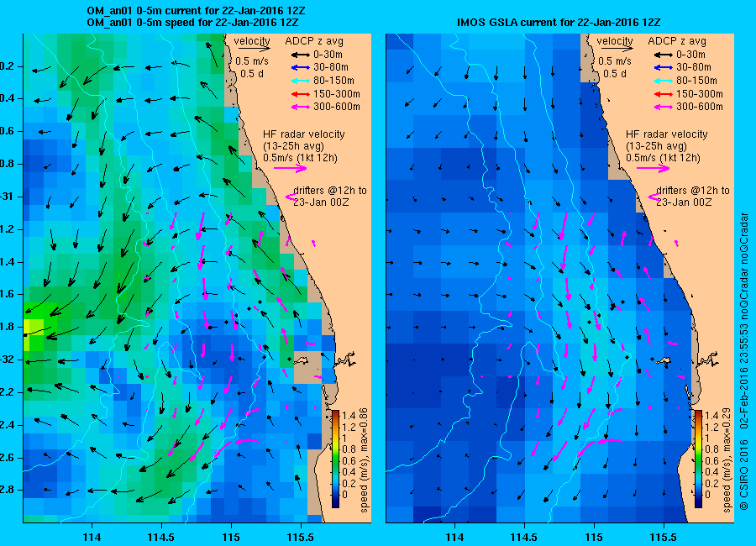
Task: Click the small drifters arrow marker in left panel
Action: (291, 197)
